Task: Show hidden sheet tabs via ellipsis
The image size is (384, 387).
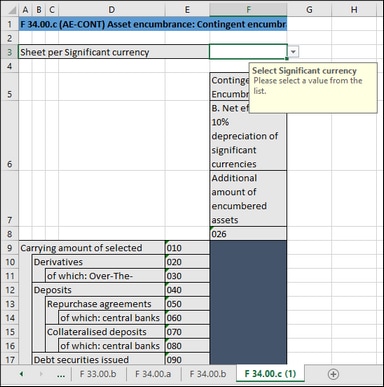Action: (61, 374)
